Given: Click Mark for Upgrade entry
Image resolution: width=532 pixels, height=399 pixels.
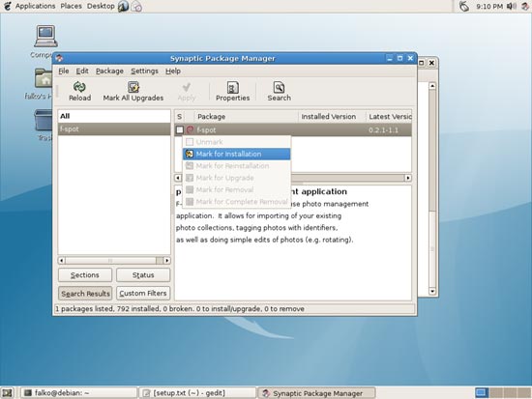Looking at the screenshot, I should coord(236,178).
